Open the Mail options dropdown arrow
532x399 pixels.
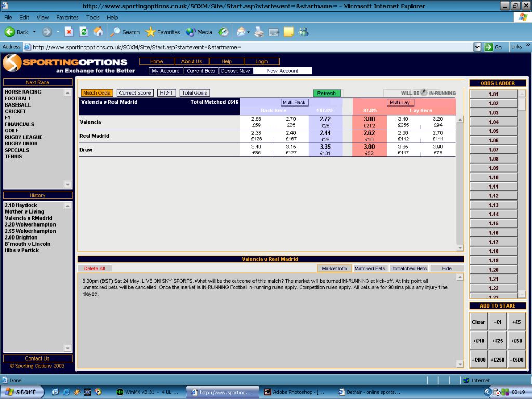pos(249,32)
